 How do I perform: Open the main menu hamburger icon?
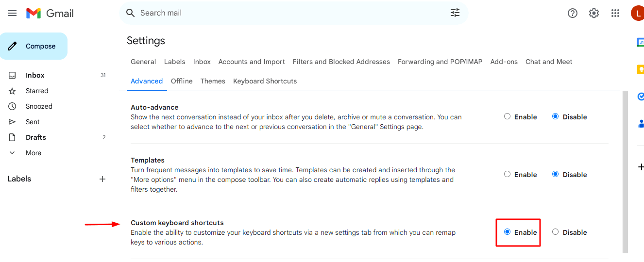point(12,13)
